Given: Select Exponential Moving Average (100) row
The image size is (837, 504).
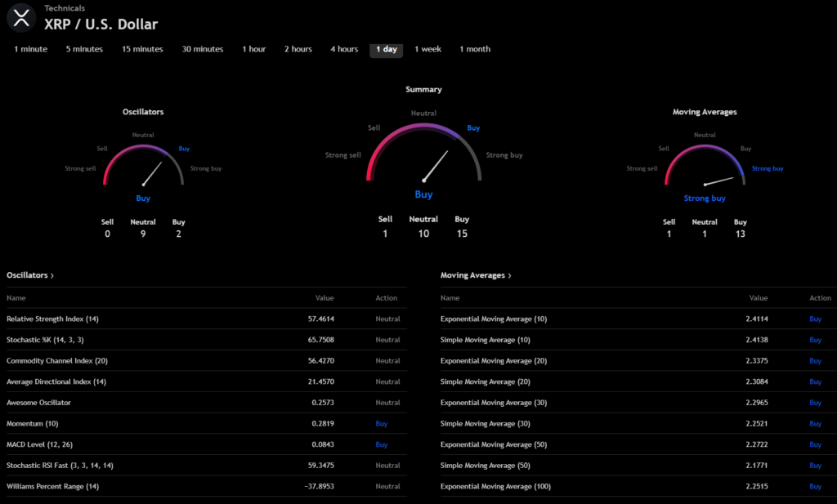Looking at the screenshot, I should click(638, 486).
